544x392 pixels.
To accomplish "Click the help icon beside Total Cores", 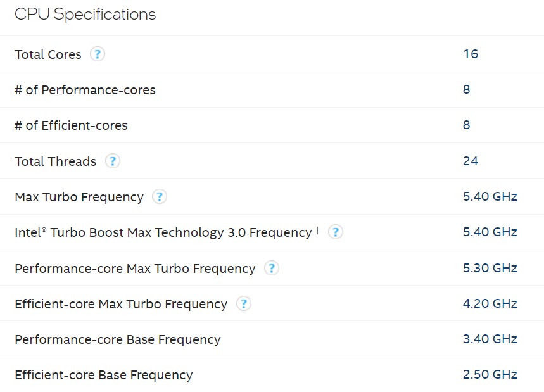I will pyautogui.click(x=97, y=54).
